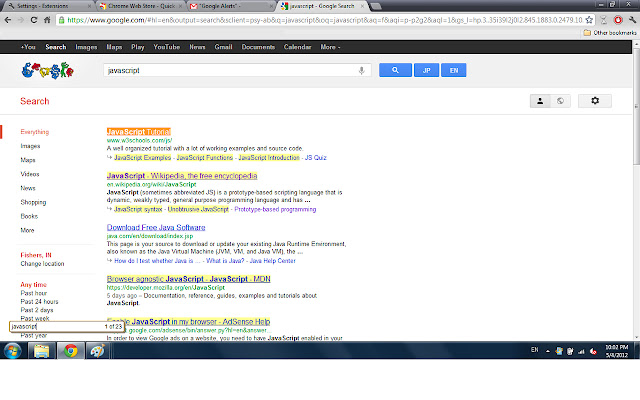The height and width of the screenshot is (400, 640).
Task: Click the red circle extension icon
Action: click(x=618, y=20)
